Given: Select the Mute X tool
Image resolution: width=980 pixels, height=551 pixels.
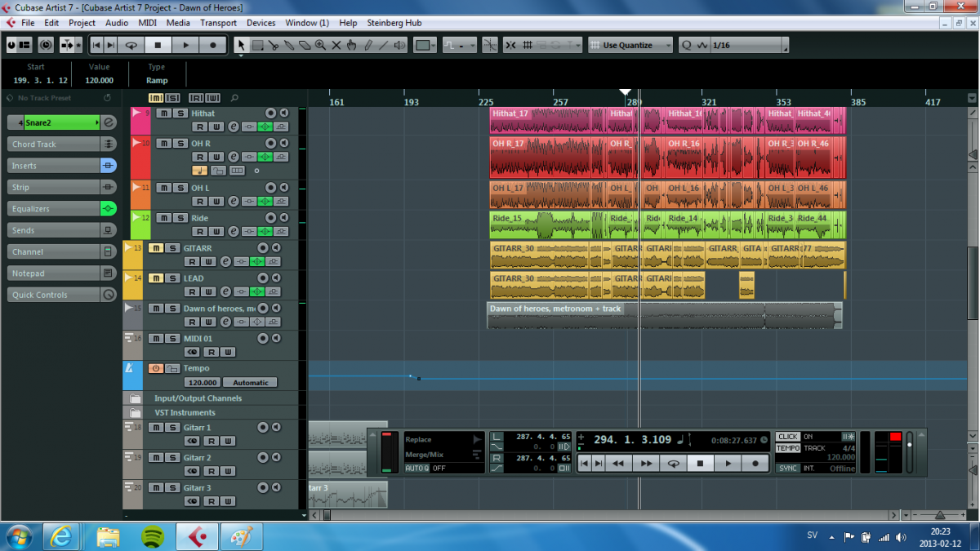Looking at the screenshot, I should point(336,45).
